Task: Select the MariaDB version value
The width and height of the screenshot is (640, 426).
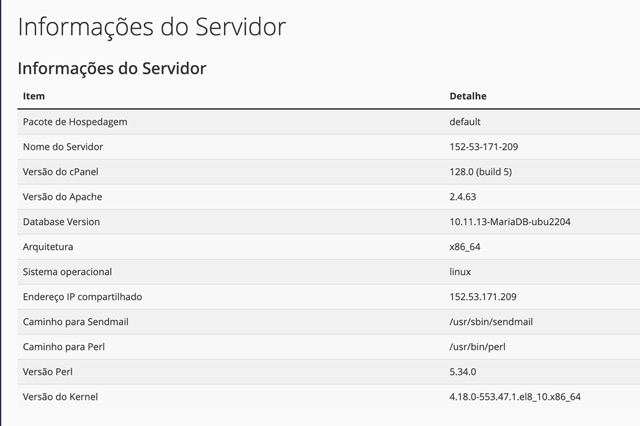Action: point(510,222)
